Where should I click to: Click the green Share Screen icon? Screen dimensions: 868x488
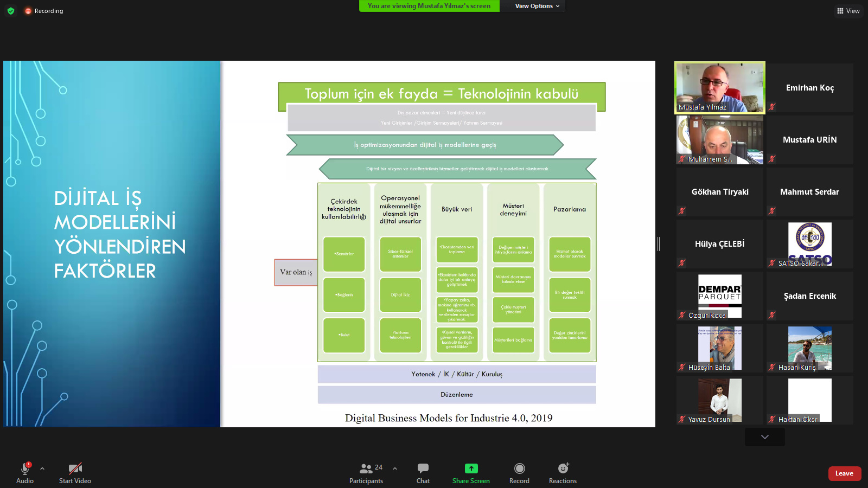point(471,468)
